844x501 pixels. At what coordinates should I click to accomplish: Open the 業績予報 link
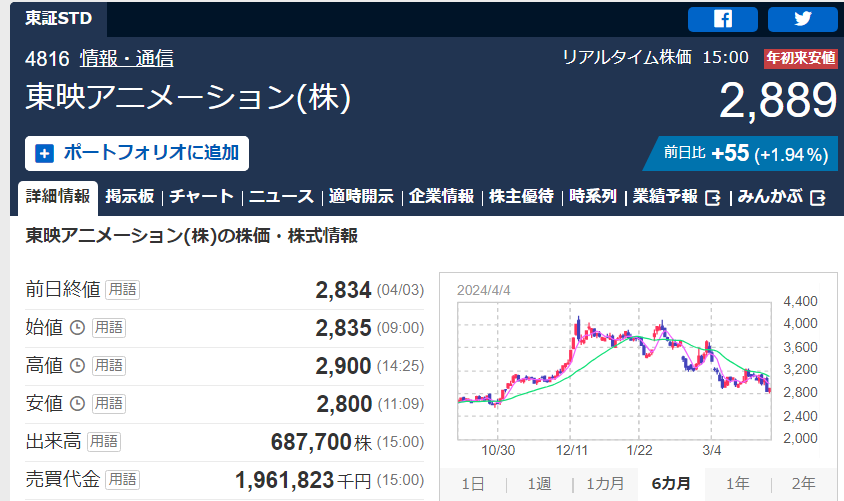[x=665, y=196]
